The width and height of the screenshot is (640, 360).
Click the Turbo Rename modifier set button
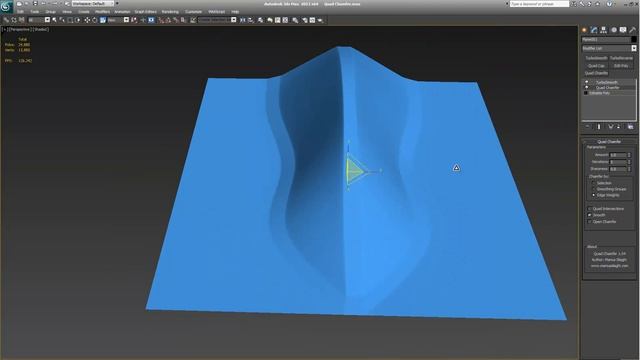(621, 58)
